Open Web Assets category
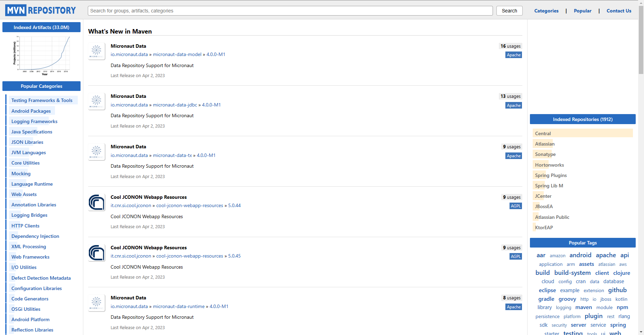This screenshot has height=335, width=644. click(x=24, y=194)
